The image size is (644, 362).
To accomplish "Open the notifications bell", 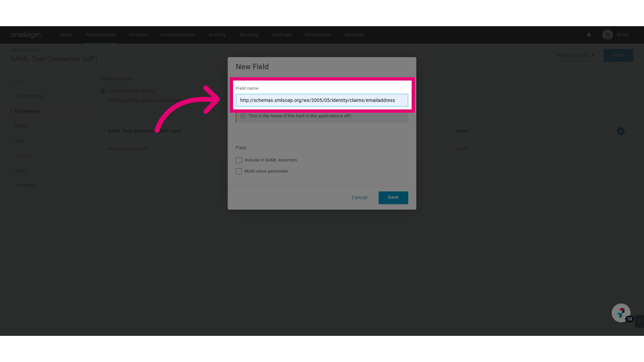I will (589, 35).
